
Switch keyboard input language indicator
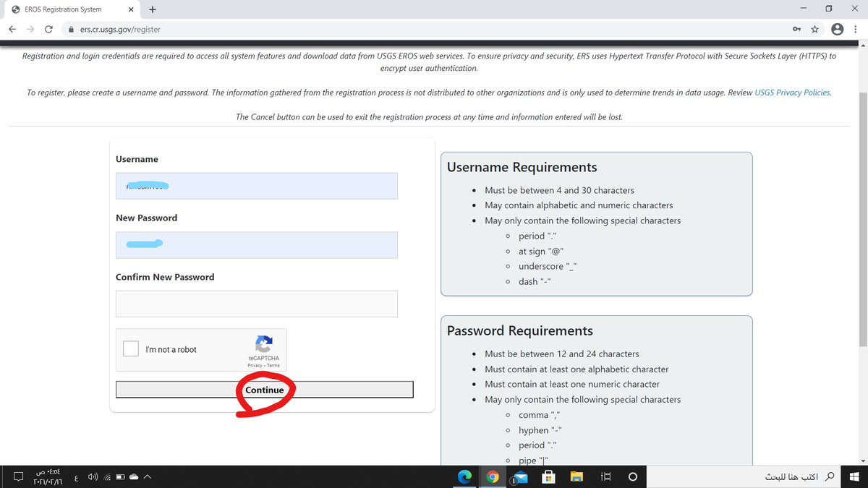77,477
